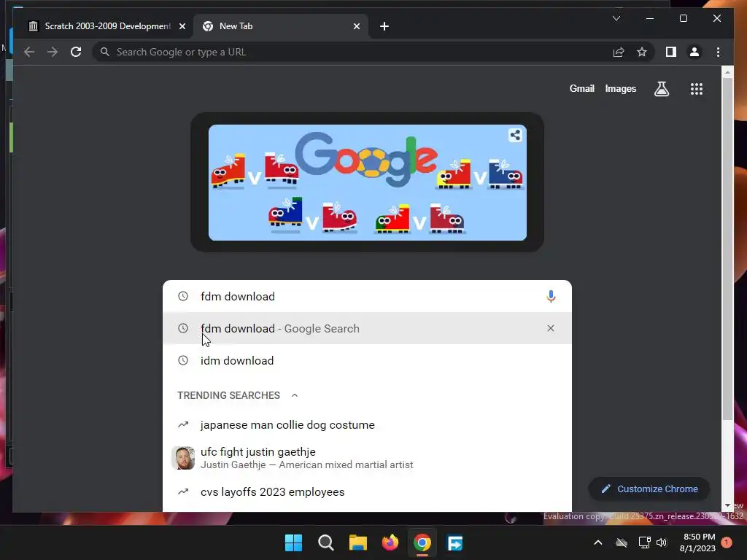Show hidden tray icons chevron
Viewport: 747px width, 560px height.
(x=598, y=542)
